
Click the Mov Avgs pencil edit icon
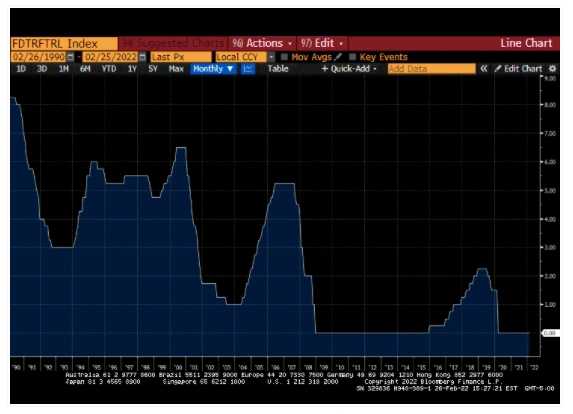pos(338,57)
